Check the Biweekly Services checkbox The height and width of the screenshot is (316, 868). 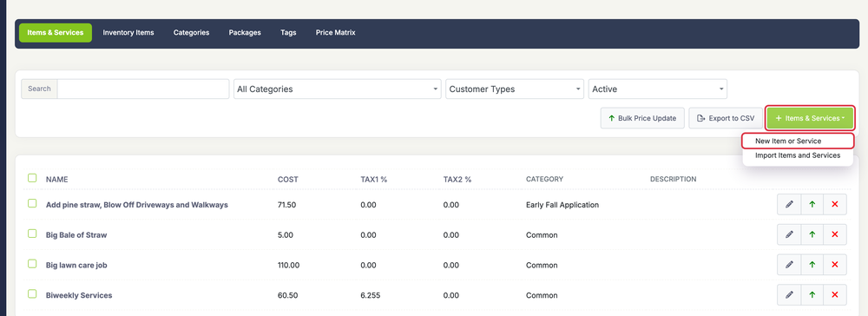pos(32,294)
